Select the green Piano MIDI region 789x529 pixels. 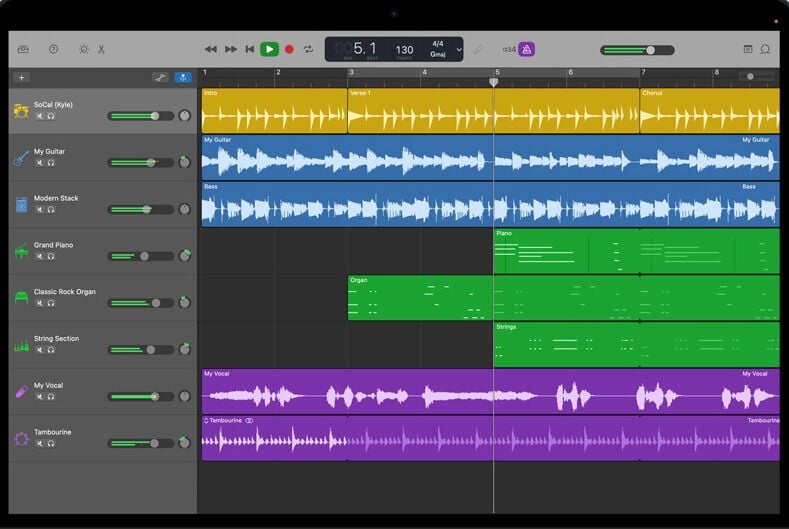point(637,251)
